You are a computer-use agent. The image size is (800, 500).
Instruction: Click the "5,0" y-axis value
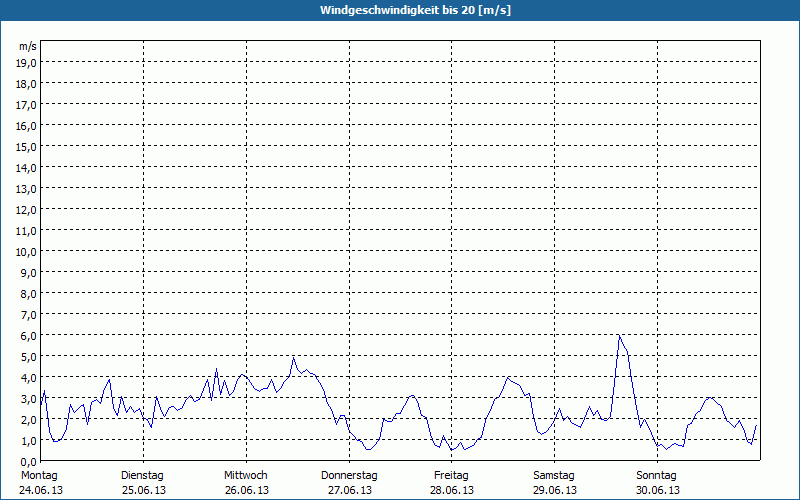point(27,356)
